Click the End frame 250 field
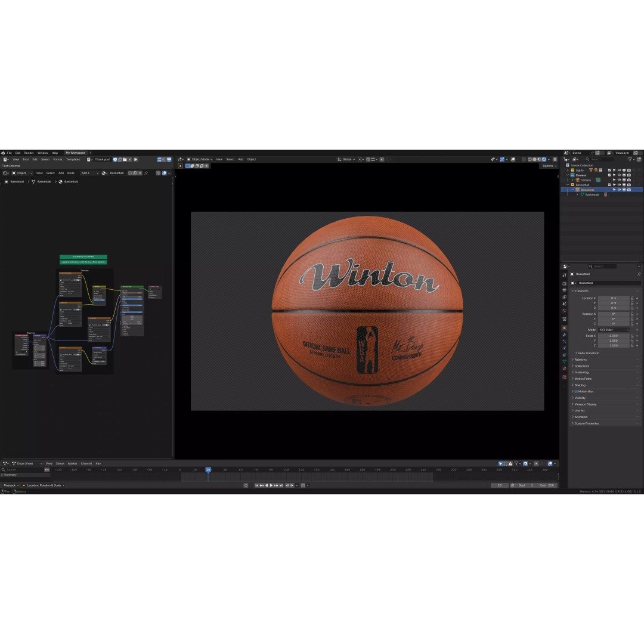 point(547,485)
